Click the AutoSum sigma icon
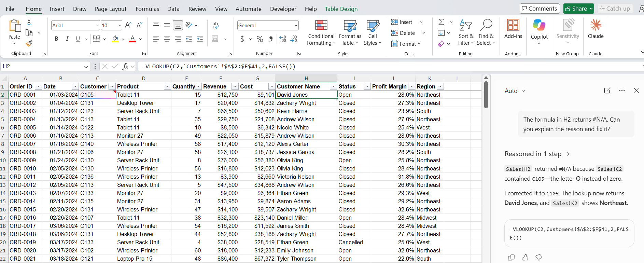This screenshot has height=263, width=644. coord(441,22)
